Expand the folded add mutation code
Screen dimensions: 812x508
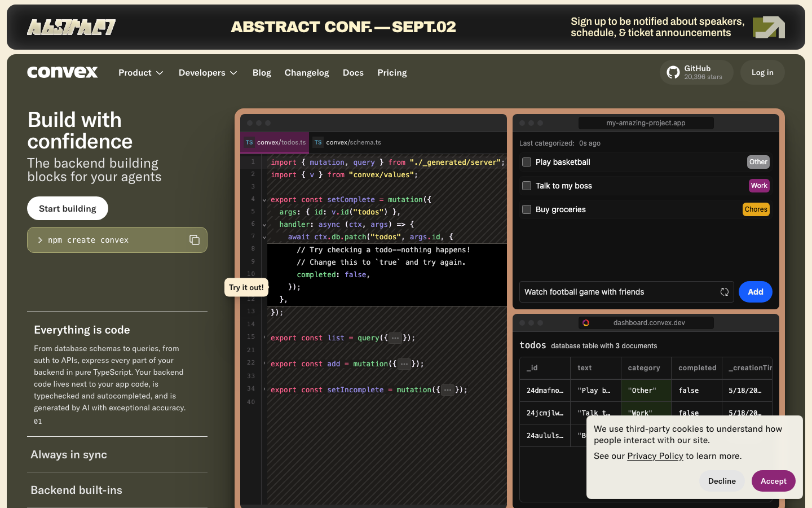pos(404,364)
